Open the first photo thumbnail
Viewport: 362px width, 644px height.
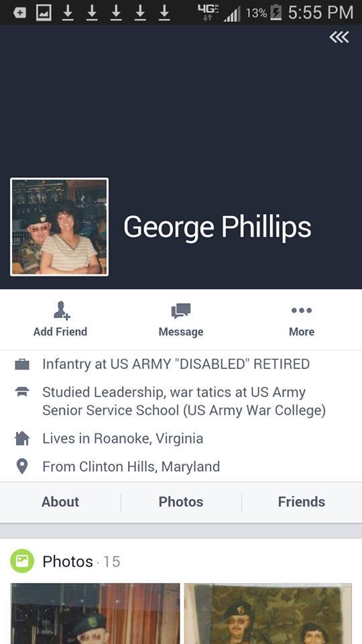(95, 614)
